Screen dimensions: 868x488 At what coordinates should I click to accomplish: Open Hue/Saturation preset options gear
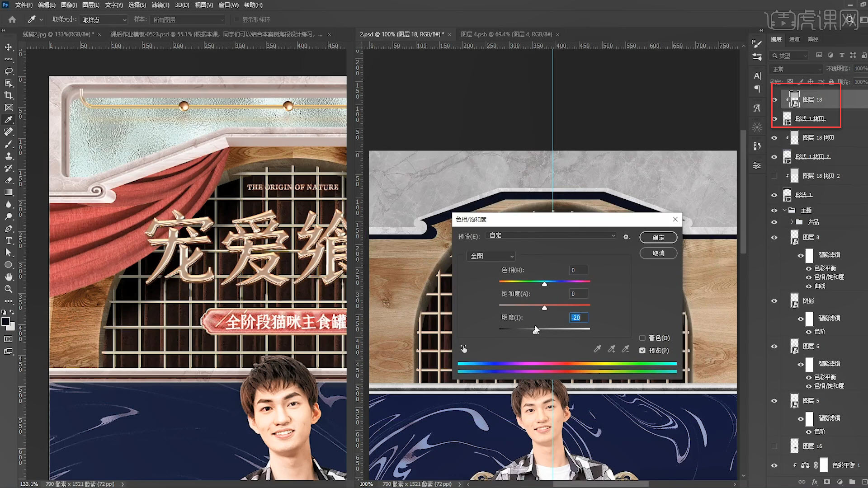pyautogui.click(x=627, y=237)
